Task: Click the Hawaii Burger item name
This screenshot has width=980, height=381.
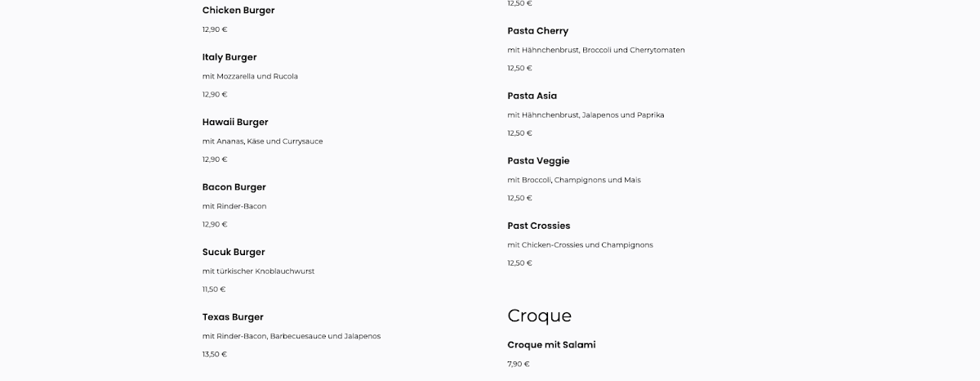Action: 235,122
